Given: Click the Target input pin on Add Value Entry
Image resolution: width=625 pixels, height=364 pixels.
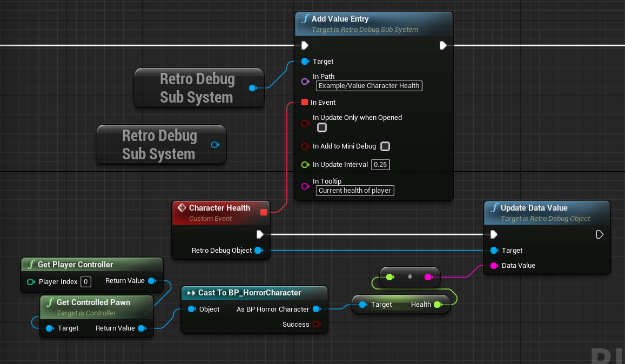Looking at the screenshot, I should tap(304, 61).
